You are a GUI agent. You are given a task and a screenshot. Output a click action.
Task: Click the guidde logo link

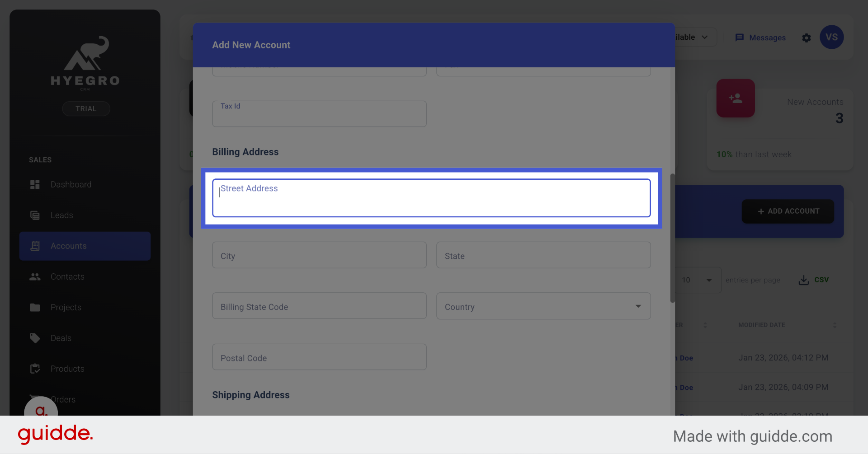[55, 434]
